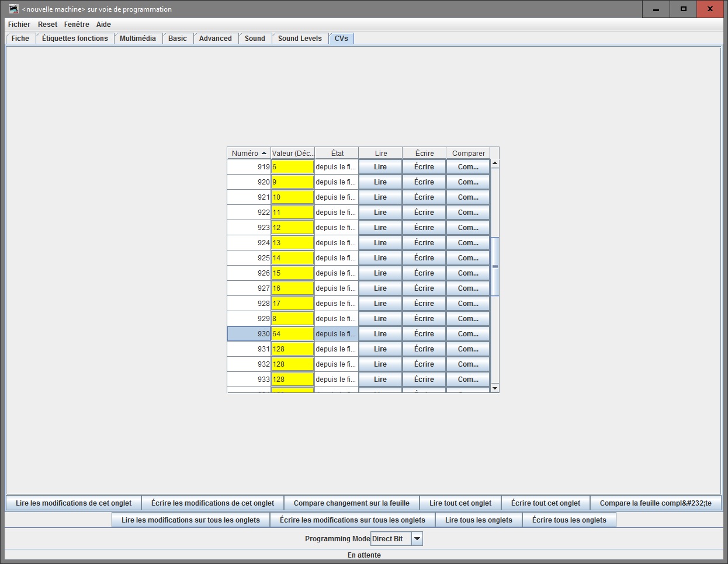
Task: Switch to the Sound Levels tab
Action: click(300, 39)
